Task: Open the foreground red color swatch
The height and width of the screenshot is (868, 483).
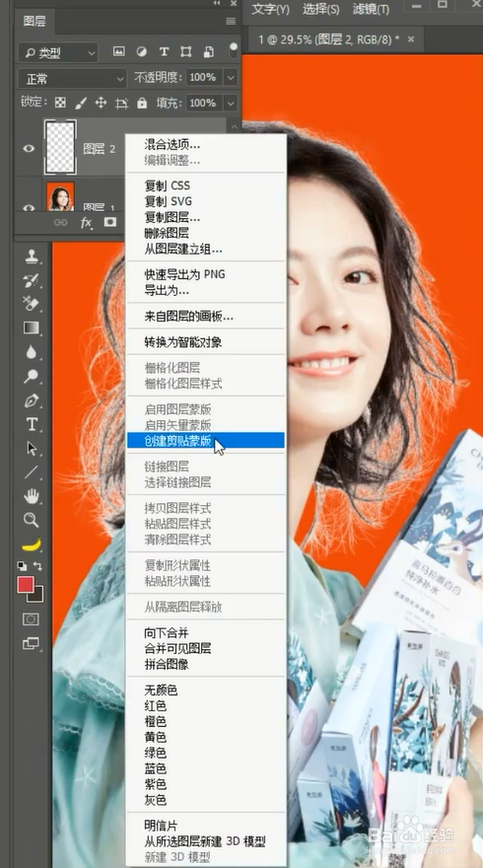Action: [25, 584]
